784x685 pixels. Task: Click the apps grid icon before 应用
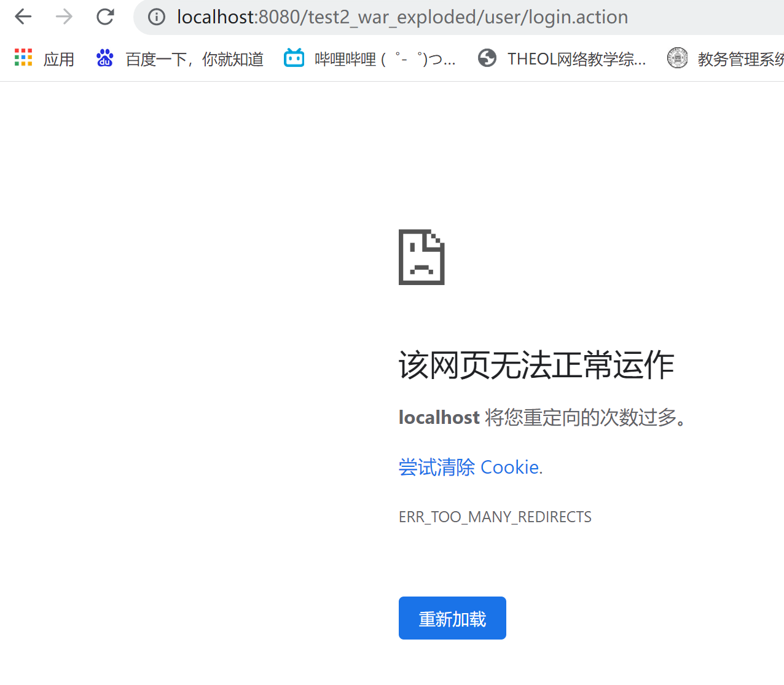pyautogui.click(x=23, y=57)
